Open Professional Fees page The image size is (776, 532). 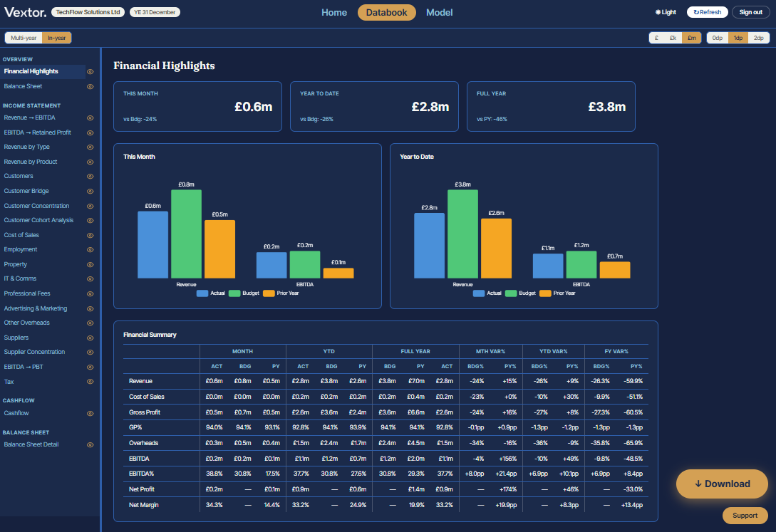[x=27, y=293]
